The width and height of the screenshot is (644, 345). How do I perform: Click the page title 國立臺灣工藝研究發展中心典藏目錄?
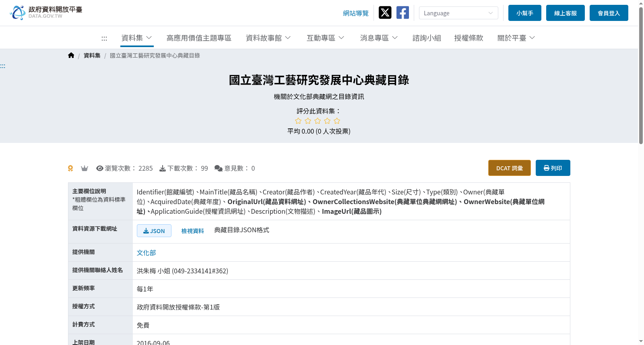(x=319, y=80)
